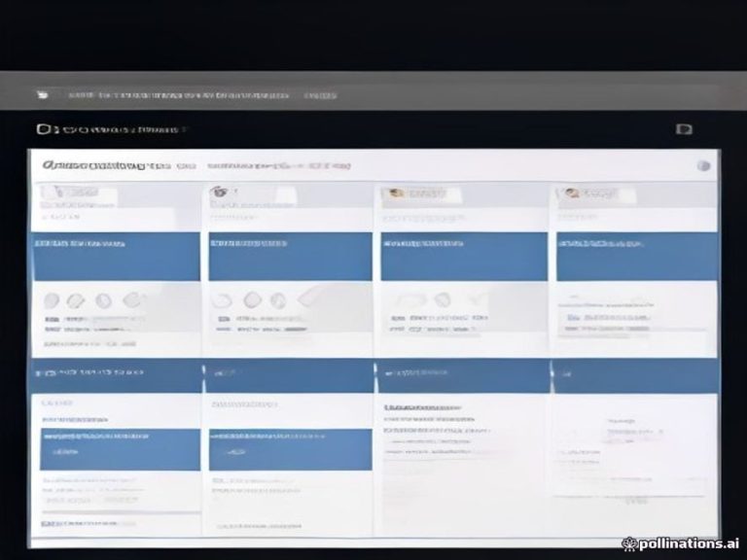Click the round gray icon in the white panel header's right corner
Viewport: 747px width, 560px height.
tap(703, 165)
